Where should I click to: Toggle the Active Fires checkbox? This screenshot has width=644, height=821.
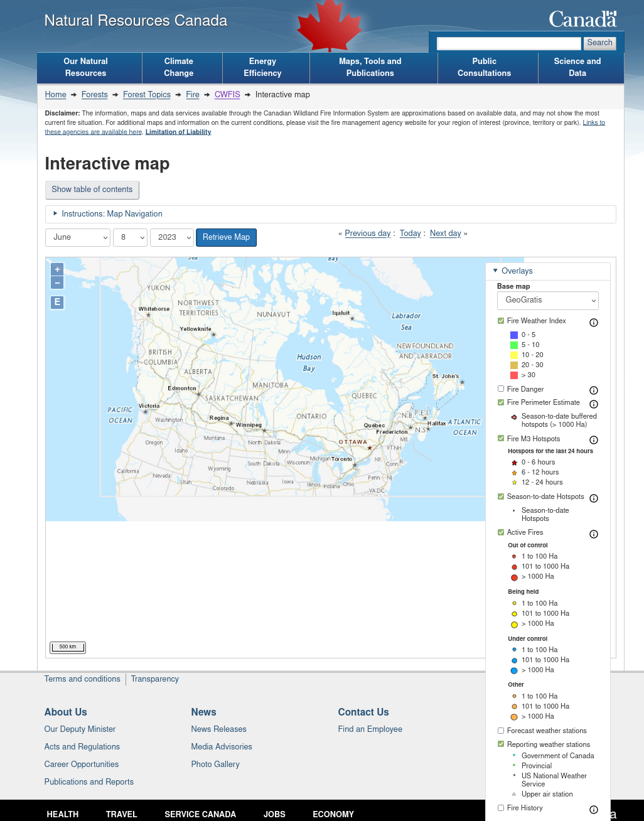pos(501,532)
